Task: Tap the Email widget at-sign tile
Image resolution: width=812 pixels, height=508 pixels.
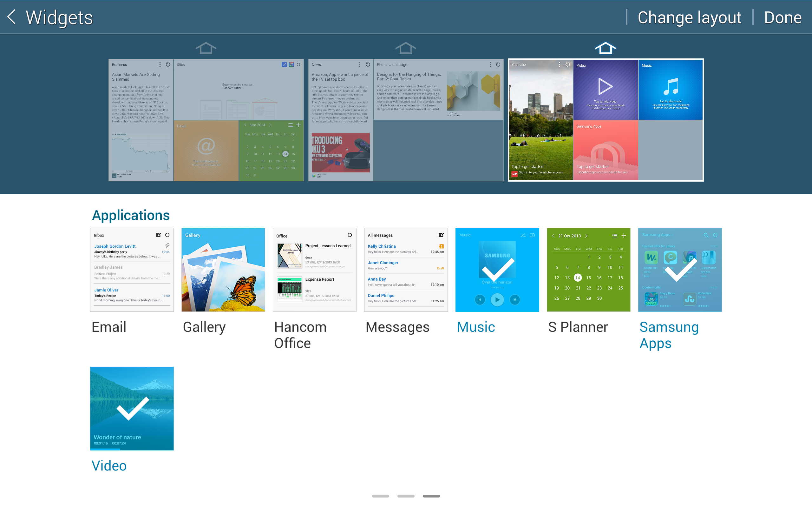Action: point(206,150)
